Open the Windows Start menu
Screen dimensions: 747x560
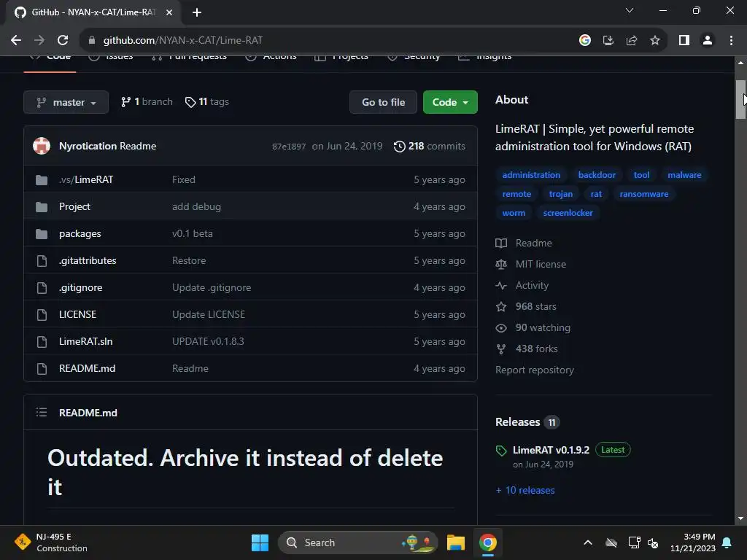[260, 542]
